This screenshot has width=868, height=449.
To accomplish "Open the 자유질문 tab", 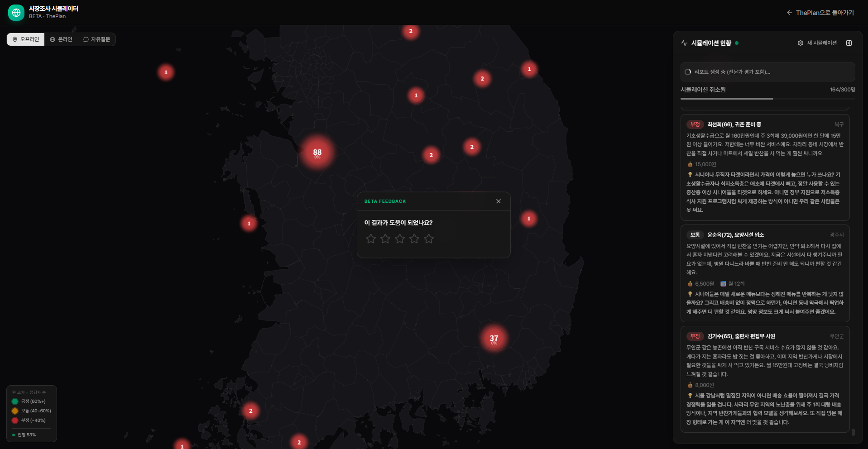I will (96, 39).
